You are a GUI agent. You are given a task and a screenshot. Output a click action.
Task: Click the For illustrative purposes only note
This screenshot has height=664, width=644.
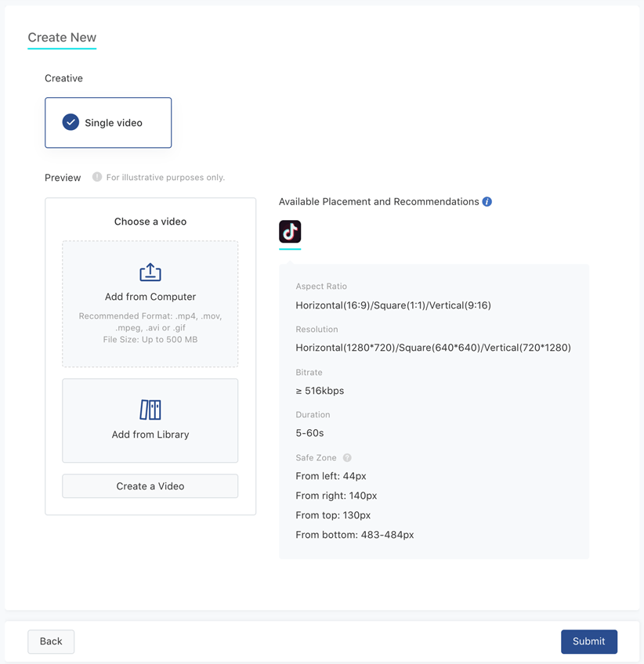coord(165,178)
